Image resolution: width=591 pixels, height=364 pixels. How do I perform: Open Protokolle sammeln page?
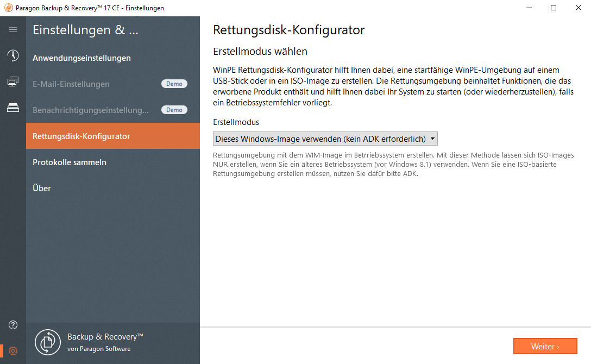tap(112, 162)
